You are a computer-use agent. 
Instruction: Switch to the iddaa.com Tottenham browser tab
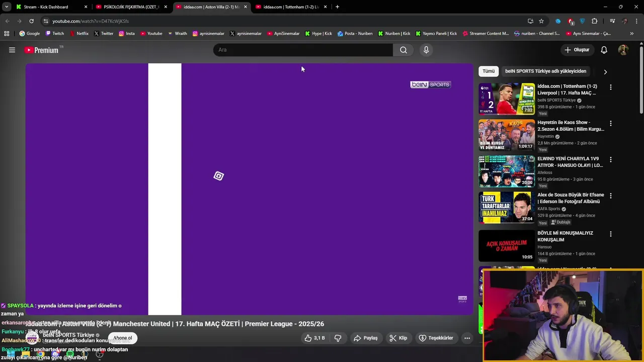pos(291,7)
